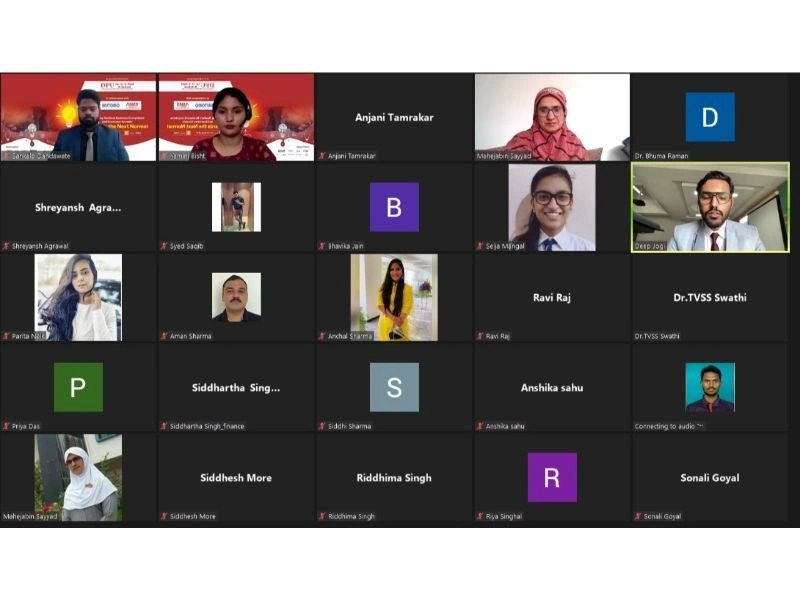Screen dimensions: 800x600
Task: Select the purple B avatar tile
Action: point(394,207)
